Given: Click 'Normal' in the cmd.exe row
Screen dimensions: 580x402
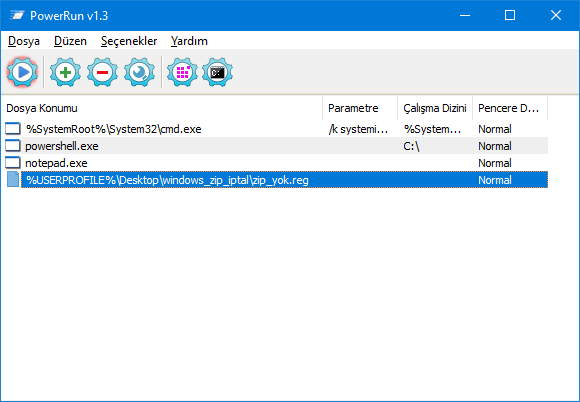Looking at the screenshot, I should click(x=495, y=129).
